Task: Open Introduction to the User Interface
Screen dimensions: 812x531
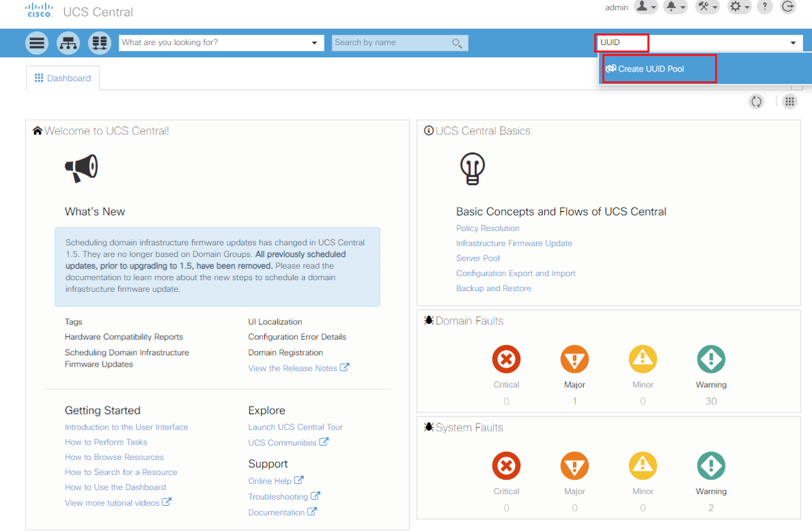Action: point(126,427)
